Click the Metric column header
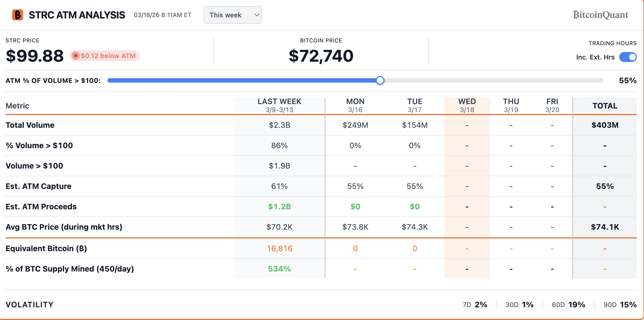The width and height of the screenshot is (644, 320). click(x=17, y=106)
